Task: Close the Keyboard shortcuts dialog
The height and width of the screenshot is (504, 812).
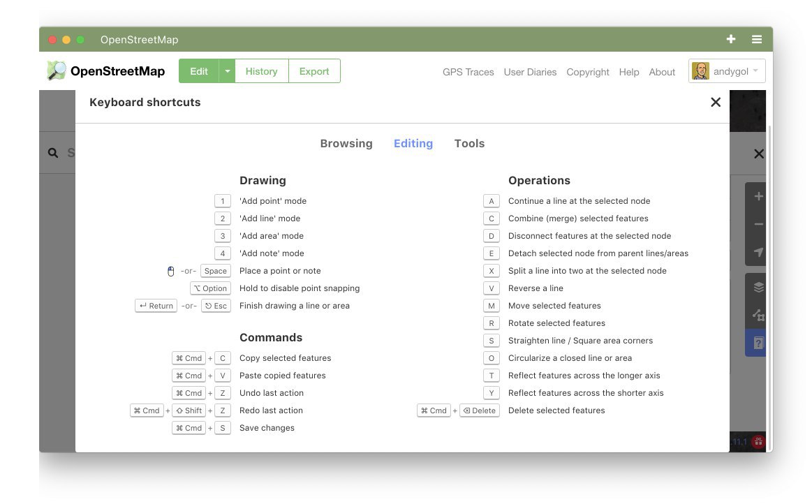Action: (716, 102)
